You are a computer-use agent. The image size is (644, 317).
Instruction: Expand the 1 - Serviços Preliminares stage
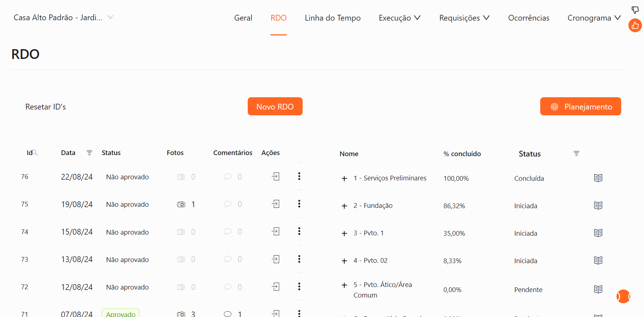344,179
